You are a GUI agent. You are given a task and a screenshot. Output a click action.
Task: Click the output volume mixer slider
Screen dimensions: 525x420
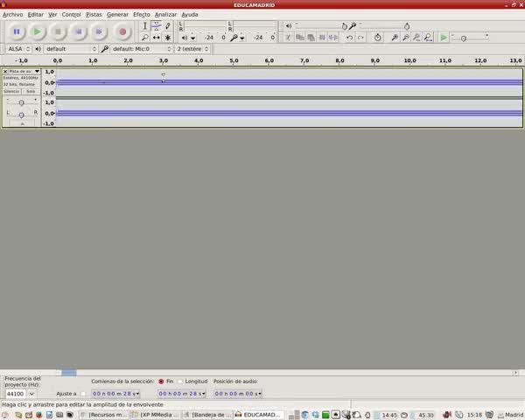[x=344, y=26]
